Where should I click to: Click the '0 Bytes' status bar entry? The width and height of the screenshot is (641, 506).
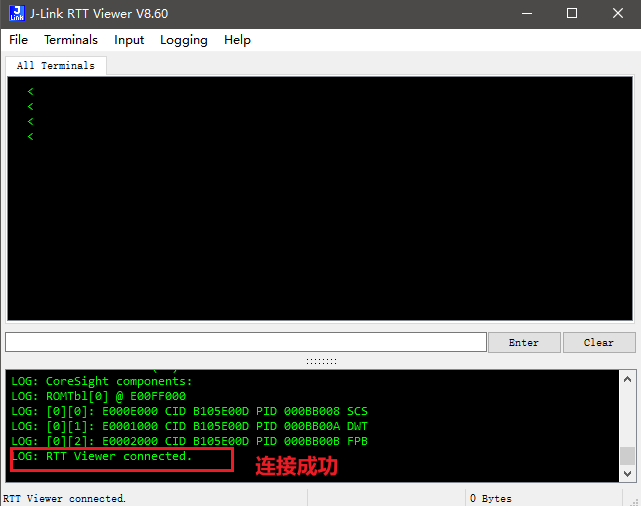pyautogui.click(x=491, y=499)
